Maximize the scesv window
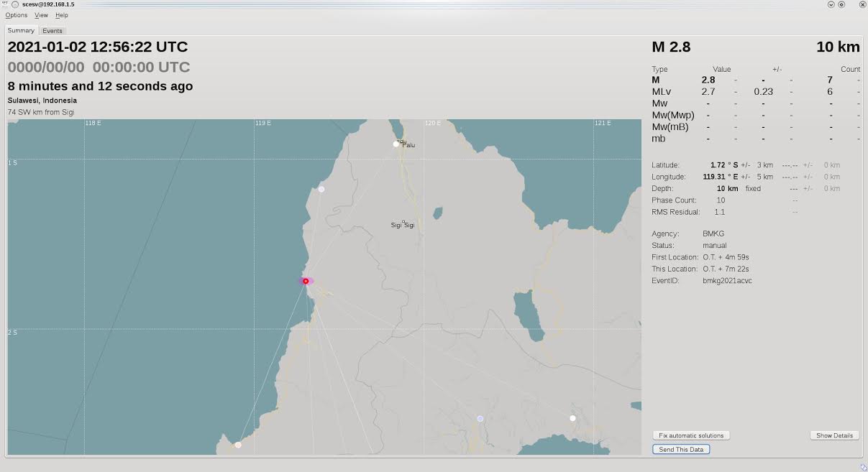The height and width of the screenshot is (472, 868). click(841, 4)
